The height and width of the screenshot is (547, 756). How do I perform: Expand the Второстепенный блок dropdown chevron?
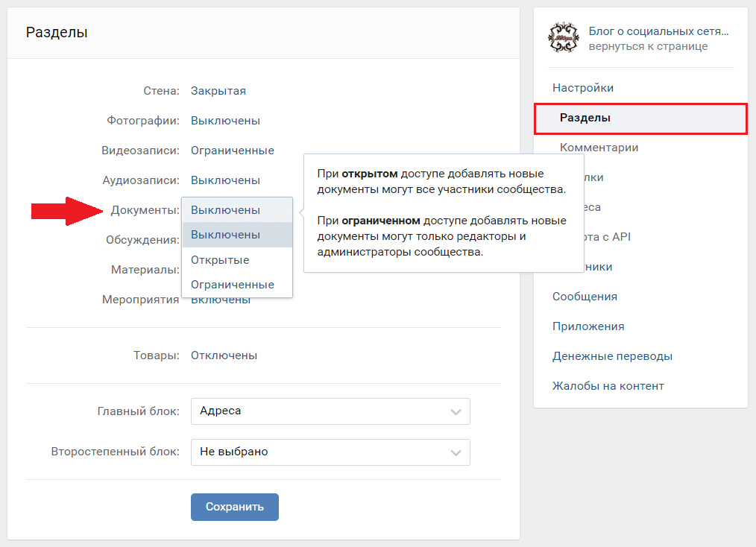pyautogui.click(x=456, y=452)
